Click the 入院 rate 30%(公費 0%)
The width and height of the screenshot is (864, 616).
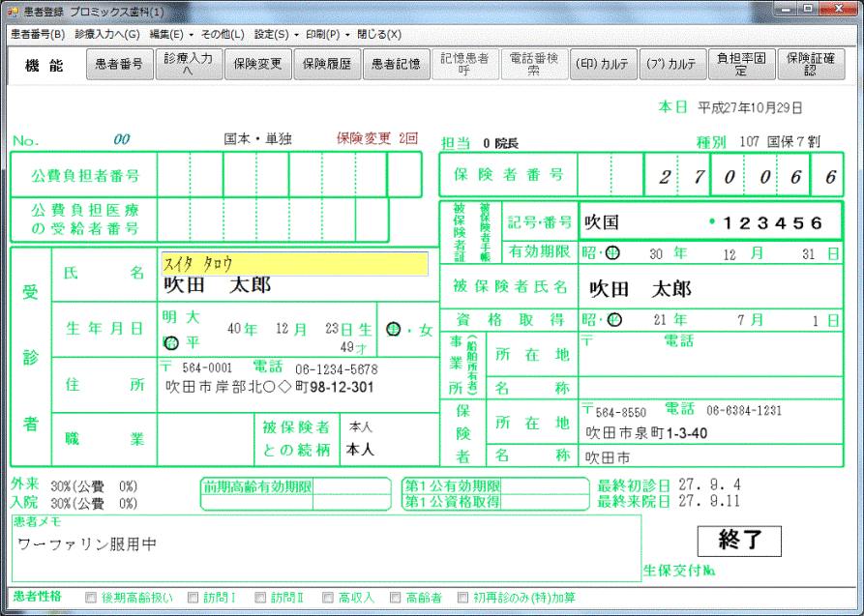point(94,503)
